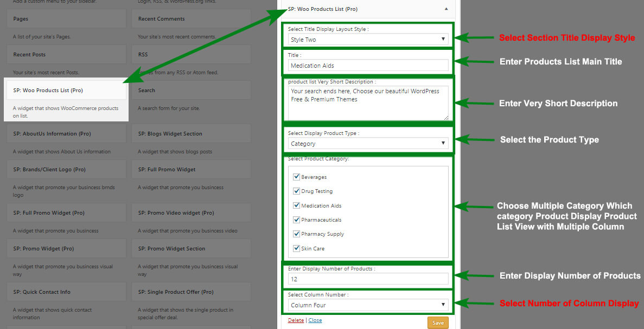644x329 pixels.
Task: Select the SP: Full Promo Widget
Action: 192,170
